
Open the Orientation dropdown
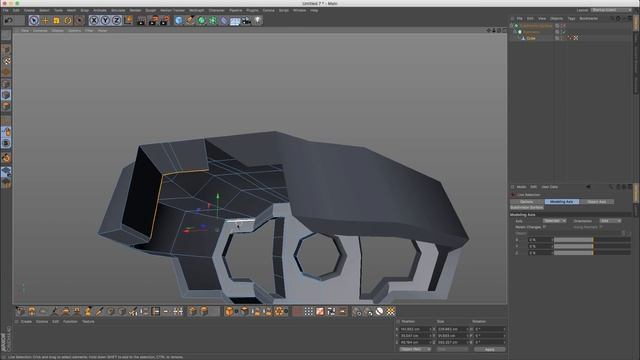pyautogui.click(x=610, y=221)
